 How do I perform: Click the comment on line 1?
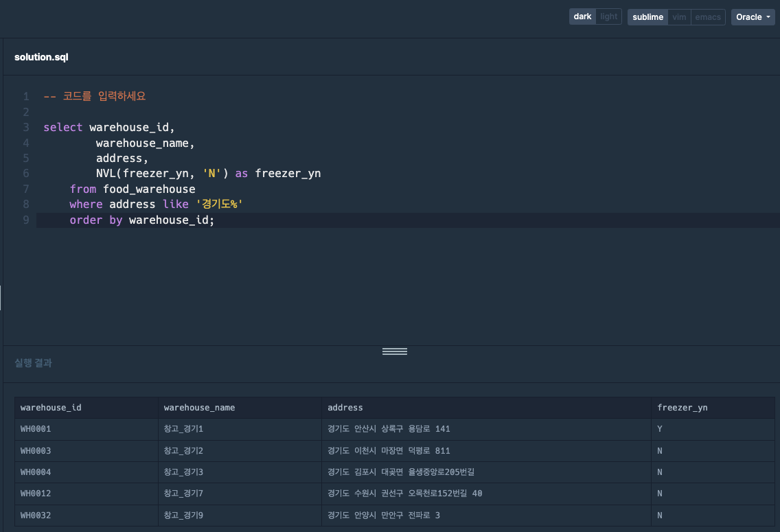tap(95, 96)
